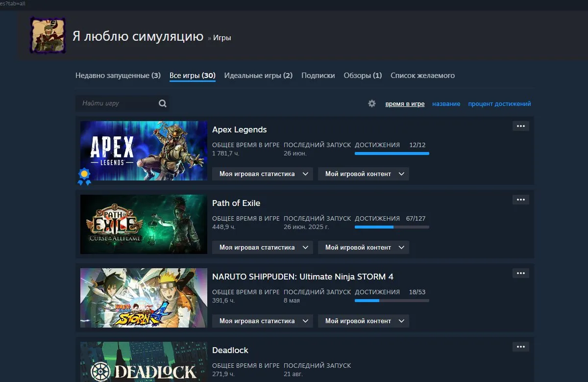The width and height of the screenshot is (588, 382).
Task: Click NARUTO last launch date '8 мая'
Action: 292,301
